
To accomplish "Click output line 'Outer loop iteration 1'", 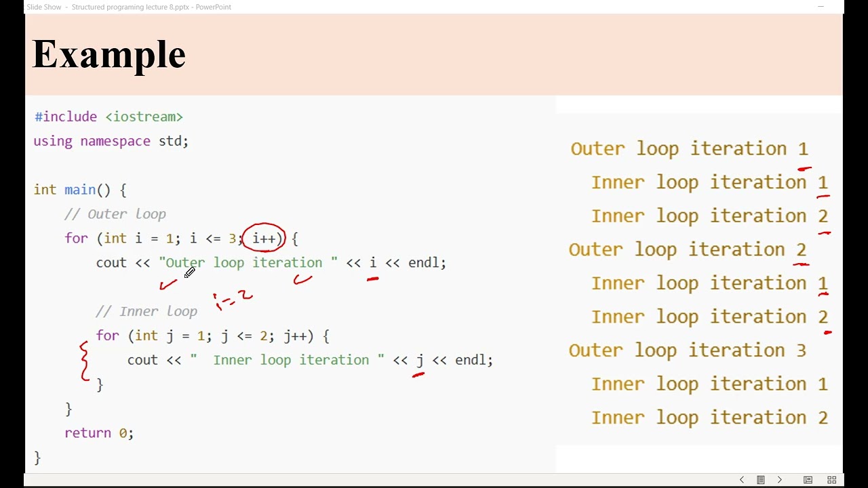I will (x=689, y=148).
